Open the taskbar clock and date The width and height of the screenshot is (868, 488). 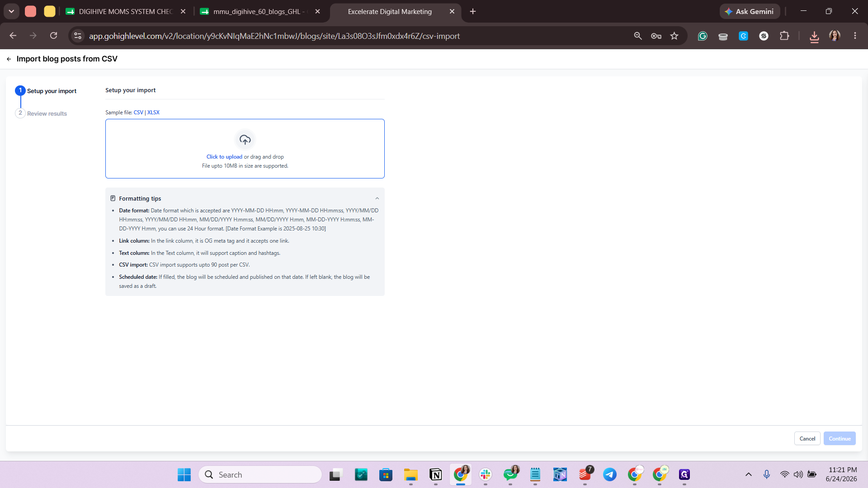pos(841,474)
